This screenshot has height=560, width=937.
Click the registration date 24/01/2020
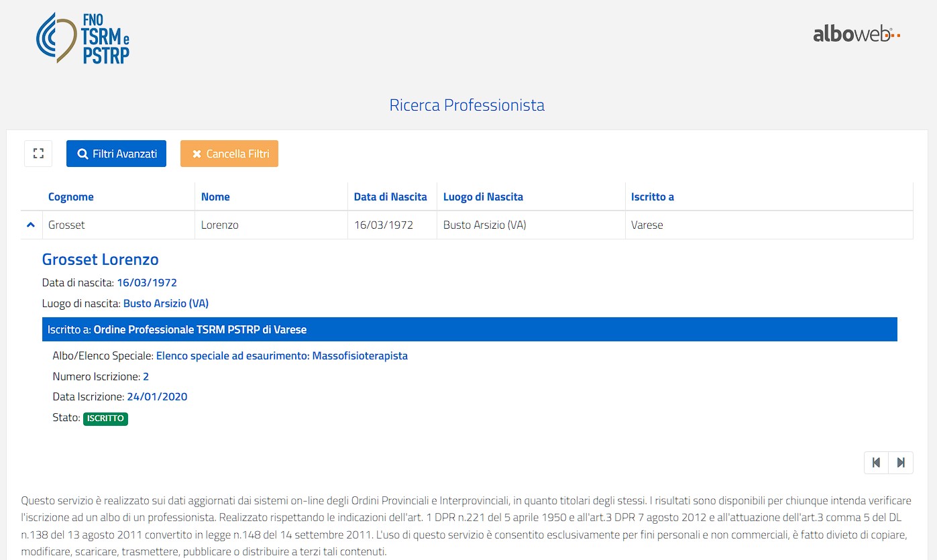tap(157, 397)
